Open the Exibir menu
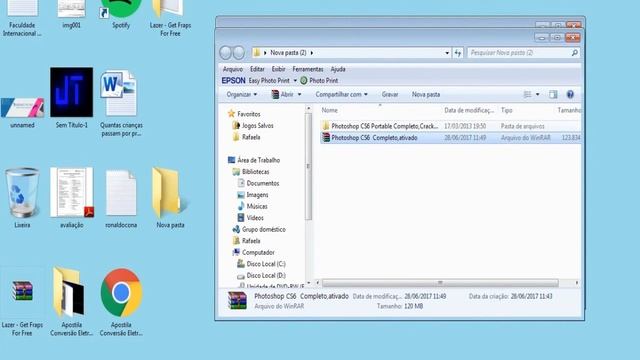This screenshot has height=360, width=640. (x=278, y=69)
